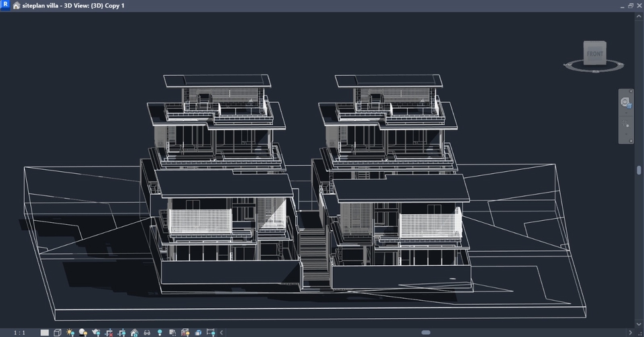The image size is (644, 337).
Task: Click the vertical scrollbar thumb
Action: [x=639, y=170]
